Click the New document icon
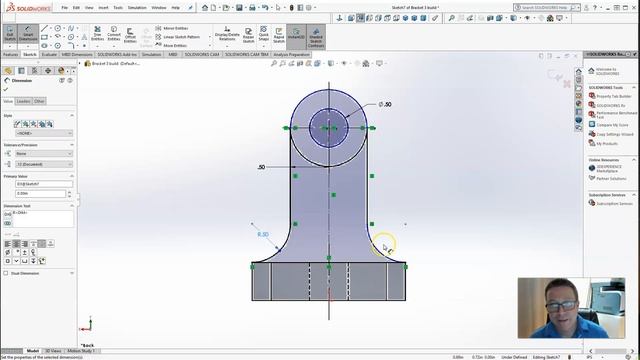Viewport: 640px width, 360px height. tap(213, 8)
